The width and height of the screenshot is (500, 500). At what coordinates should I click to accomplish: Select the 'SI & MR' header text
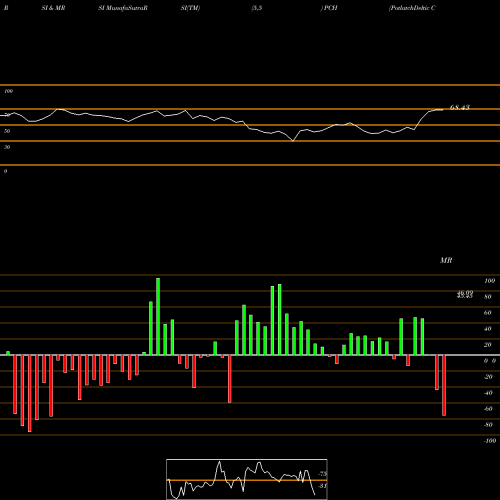[53, 8]
